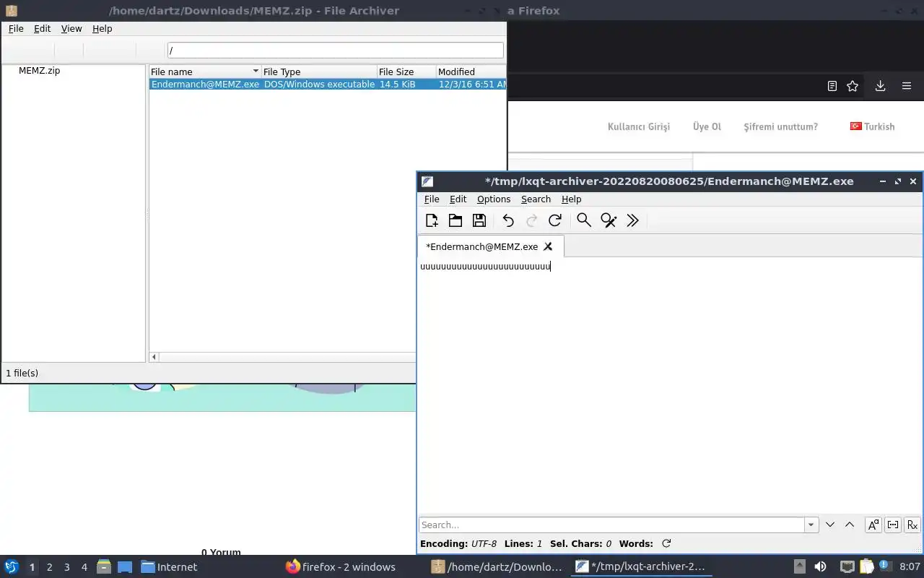This screenshot has height=578, width=924.
Task: Click the horizontal scrollbar left arrow in File Archiver
Action: pos(154,357)
